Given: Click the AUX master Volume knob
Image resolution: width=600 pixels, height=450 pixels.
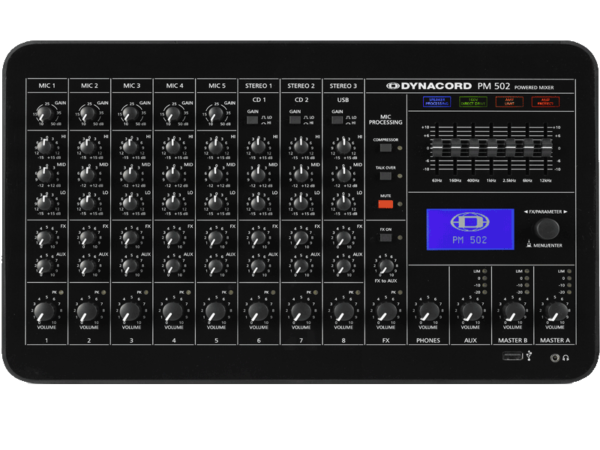Looking at the screenshot, I should click(x=470, y=311).
